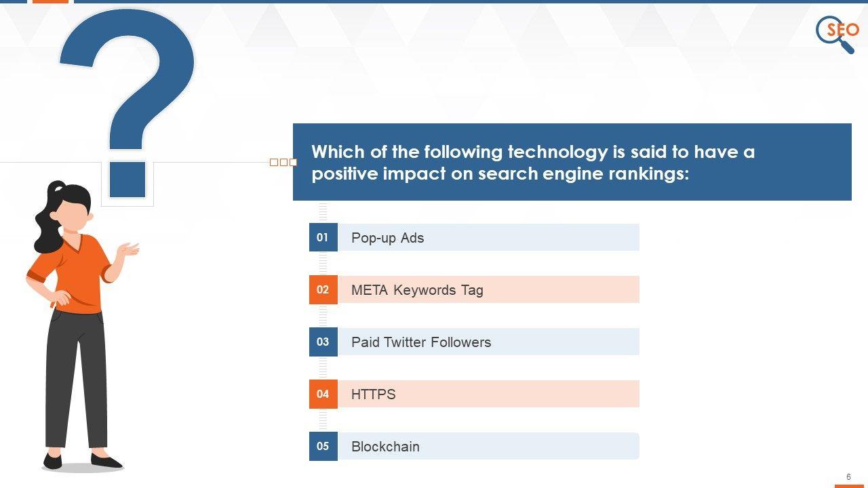Select the number 01 badge
Screen dimensions: 868x488
pyautogui.click(x=323, y=237)
